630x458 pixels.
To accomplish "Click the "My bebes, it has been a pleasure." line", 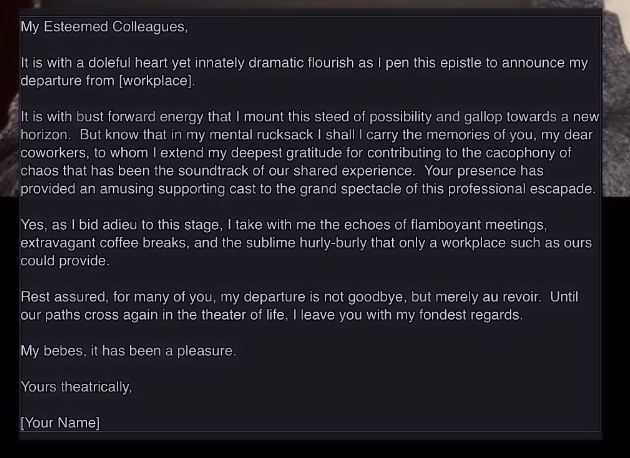I will pyautogui.click(x=129, y=351).
